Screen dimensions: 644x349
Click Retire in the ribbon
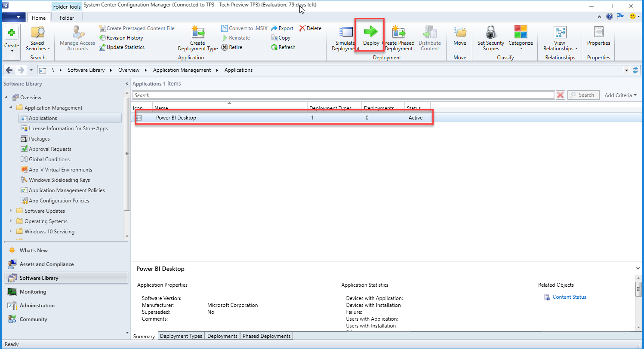[x=232, y=47]
